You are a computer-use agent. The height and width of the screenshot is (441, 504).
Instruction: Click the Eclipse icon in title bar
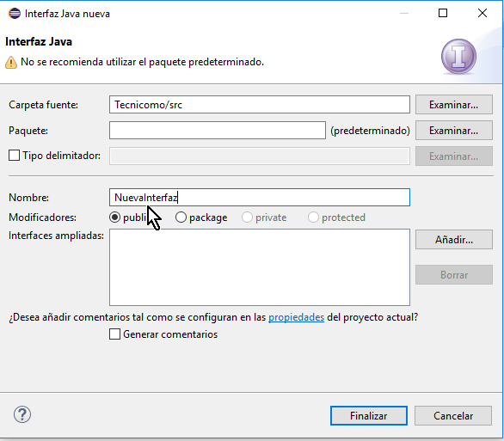(x=14, y=14)
